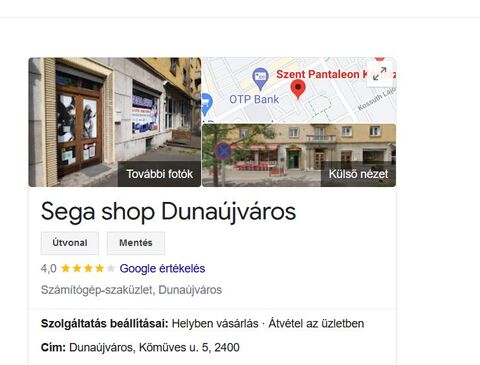Click the Sega shop Dunaújváros title

(x=168, y=211)
